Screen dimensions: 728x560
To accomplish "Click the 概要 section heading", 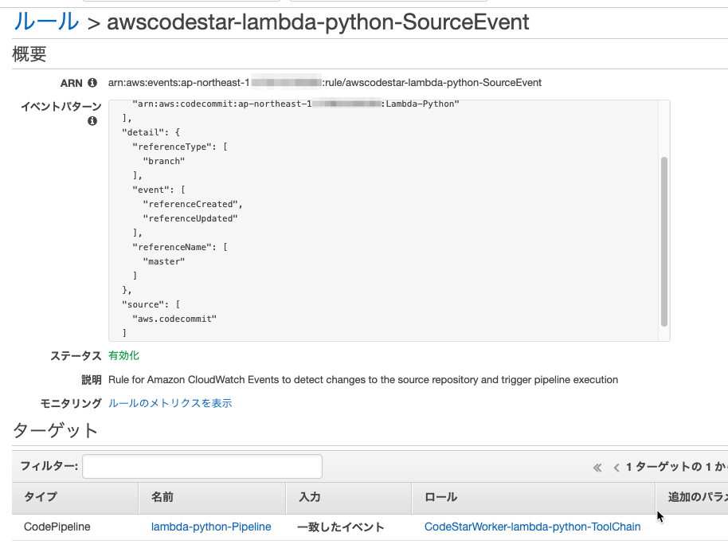I will pos(29,54).
